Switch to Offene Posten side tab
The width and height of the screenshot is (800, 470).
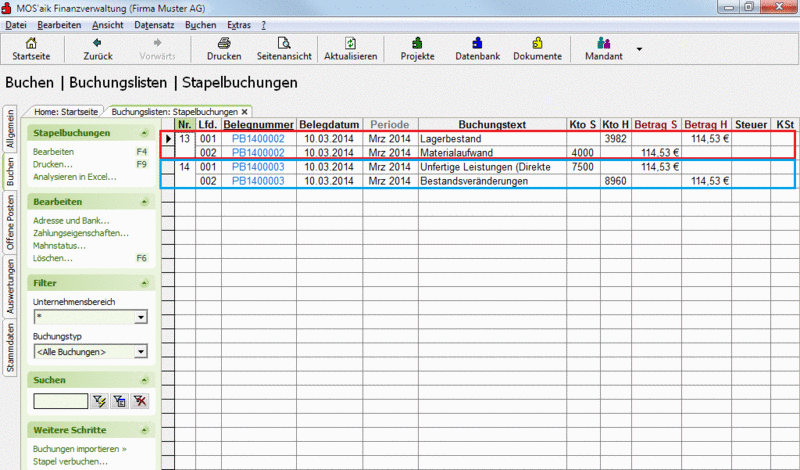10,222
